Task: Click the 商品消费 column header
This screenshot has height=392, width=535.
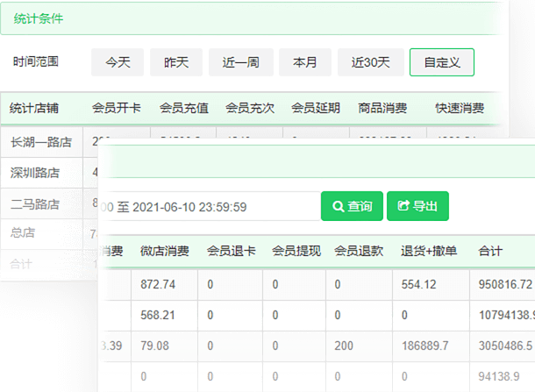Action: pyautogui.click(x=383, y=109)
